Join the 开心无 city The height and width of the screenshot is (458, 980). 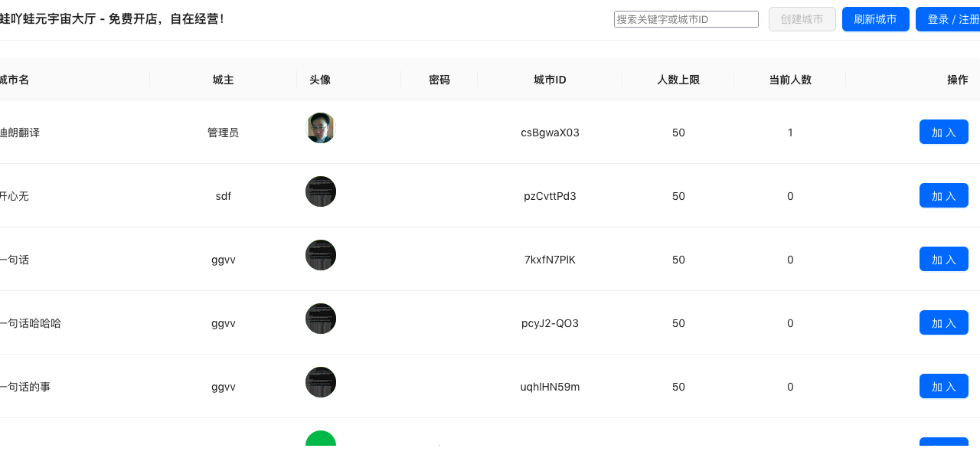[943, 195]
